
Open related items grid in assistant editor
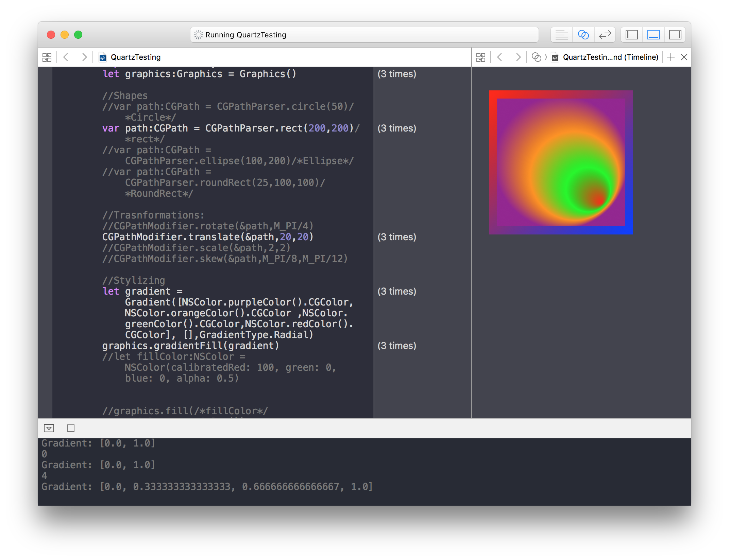tap(481, 57)
